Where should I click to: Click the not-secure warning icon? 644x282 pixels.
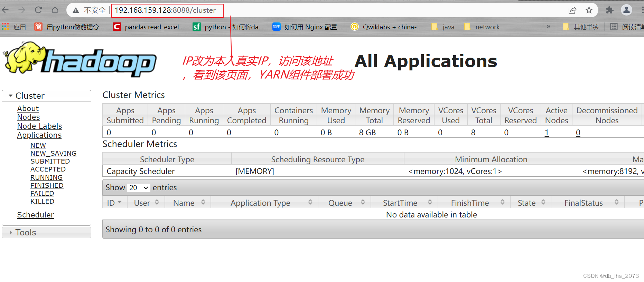pos(76,10)
